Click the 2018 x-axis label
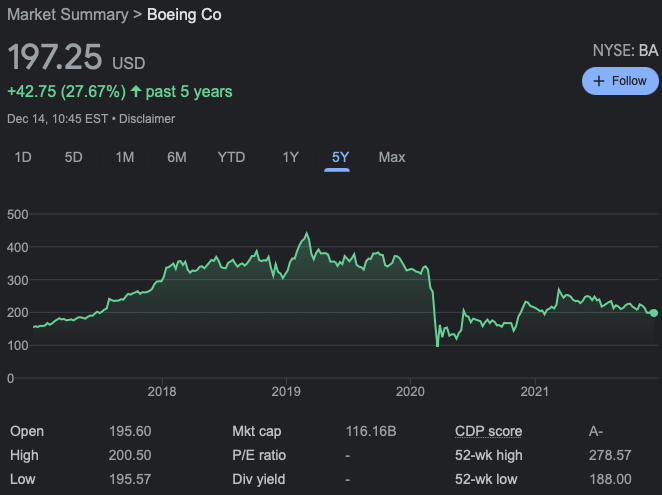The width and height of the screenshot is (662, 495). (x=161, y=390)
